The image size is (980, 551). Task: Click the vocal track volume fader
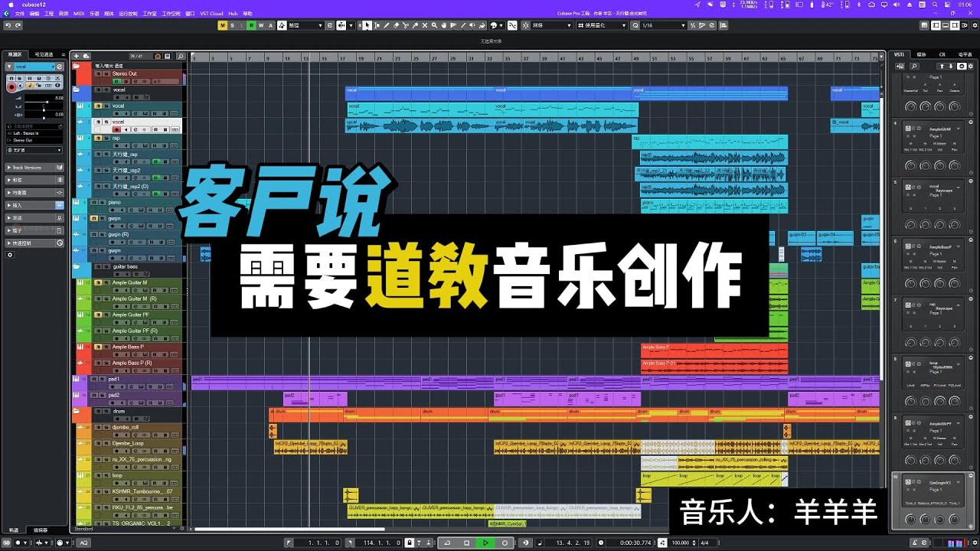[44, 102]
